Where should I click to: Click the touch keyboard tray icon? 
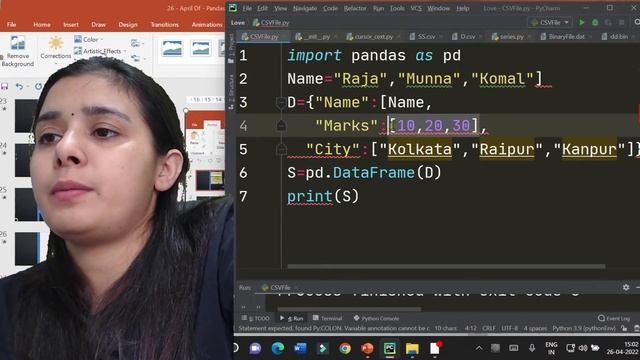coord(513,348)
